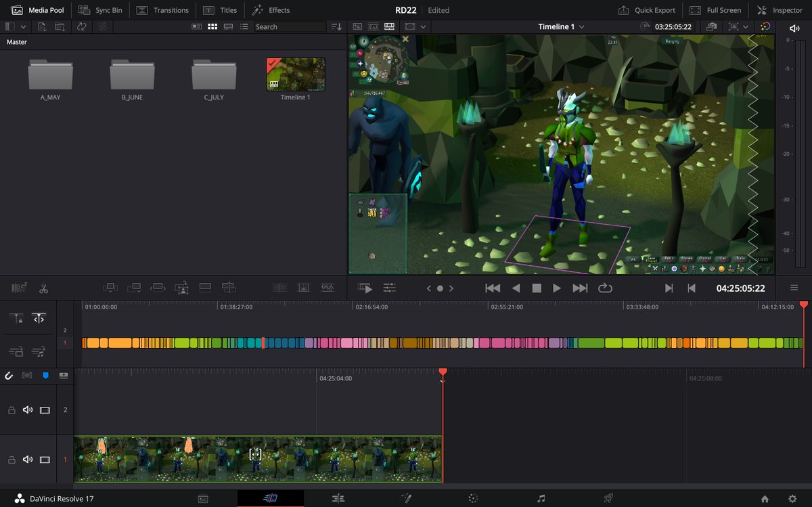Open the Project Manager home icon

coord(765,499)
